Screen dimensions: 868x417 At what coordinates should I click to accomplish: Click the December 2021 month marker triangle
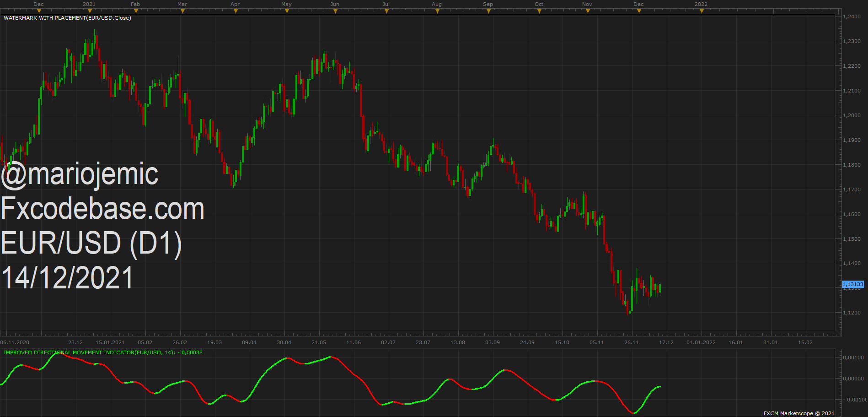point(639,11)
